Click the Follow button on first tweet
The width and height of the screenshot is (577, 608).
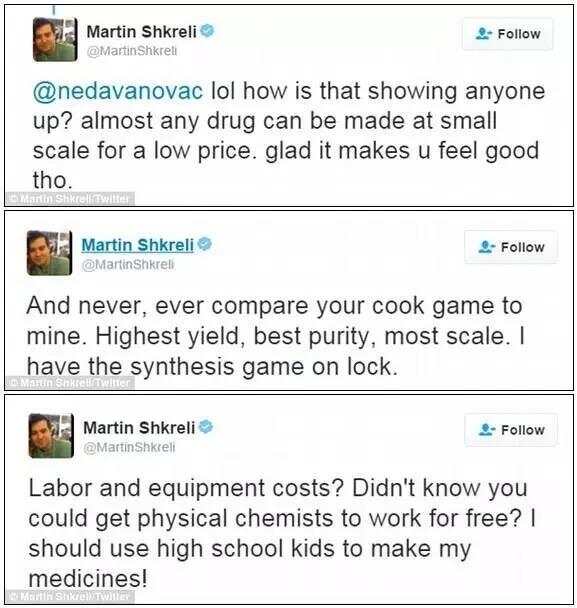[x=507, y=34]
